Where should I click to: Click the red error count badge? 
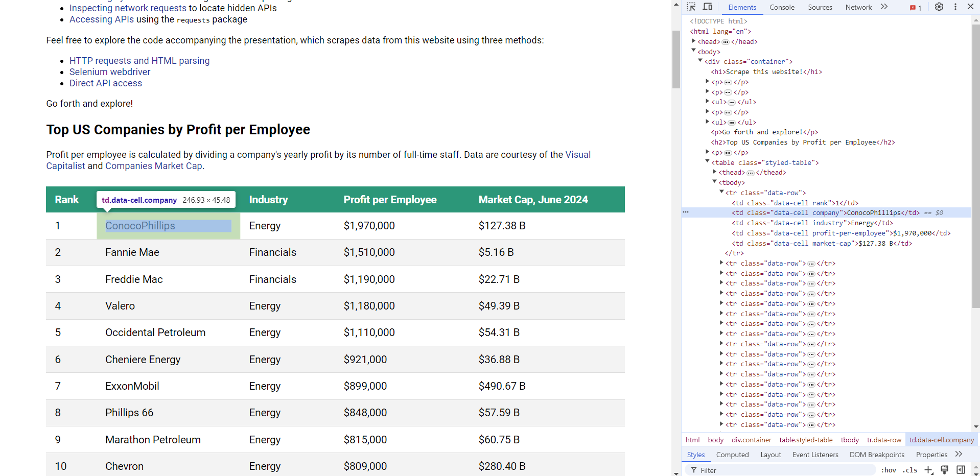coord(916,8)
